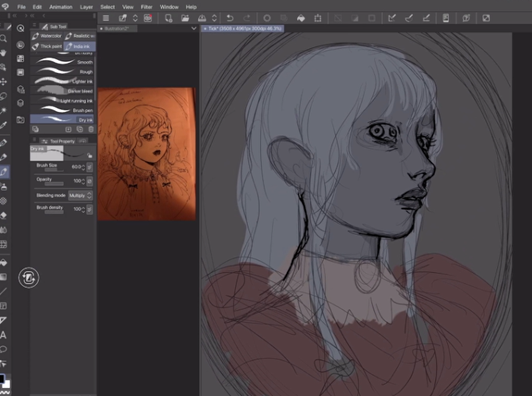
Task: Click the main color swatch (black)
Action: pos(2,379)
